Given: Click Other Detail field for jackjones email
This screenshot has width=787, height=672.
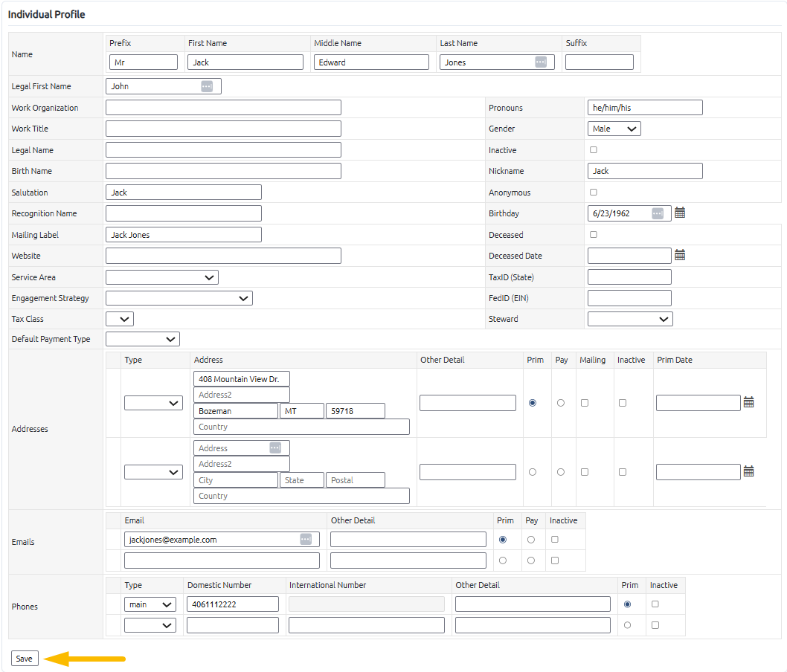Looking at the screenshot, I should pyautogui.click(x=408, y=540).
